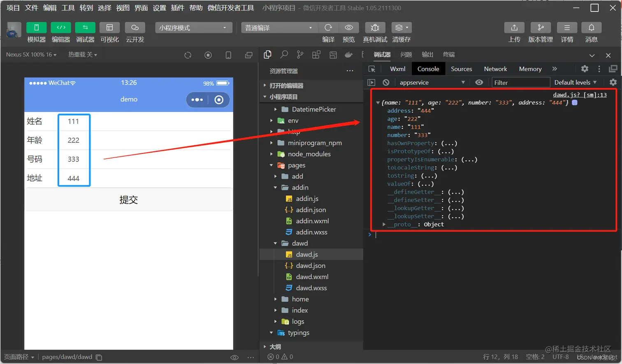The image size is (622, 364).
Task: Switch to the Network devtools tab
Action: pyautogui.click(x=495, y=69)
